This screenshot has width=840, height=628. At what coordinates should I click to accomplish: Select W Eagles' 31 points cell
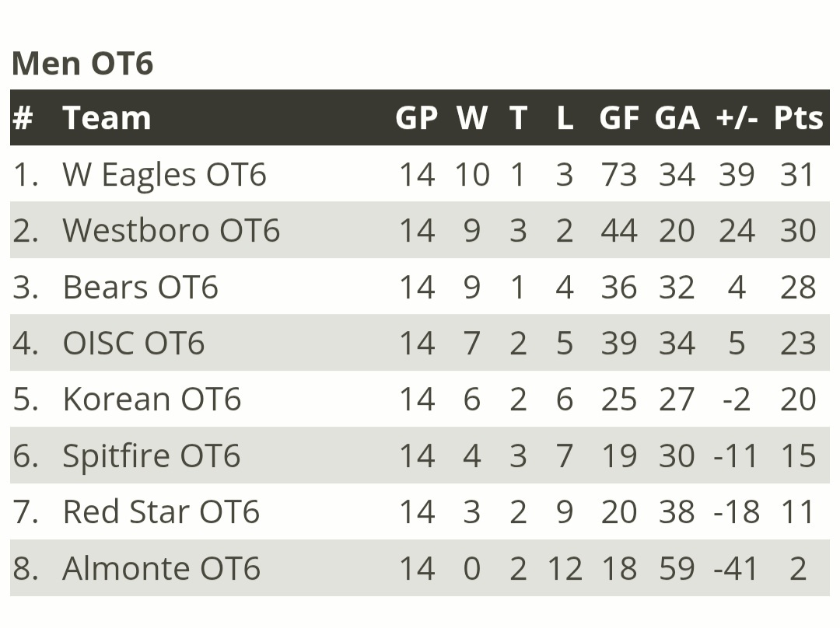798,175
